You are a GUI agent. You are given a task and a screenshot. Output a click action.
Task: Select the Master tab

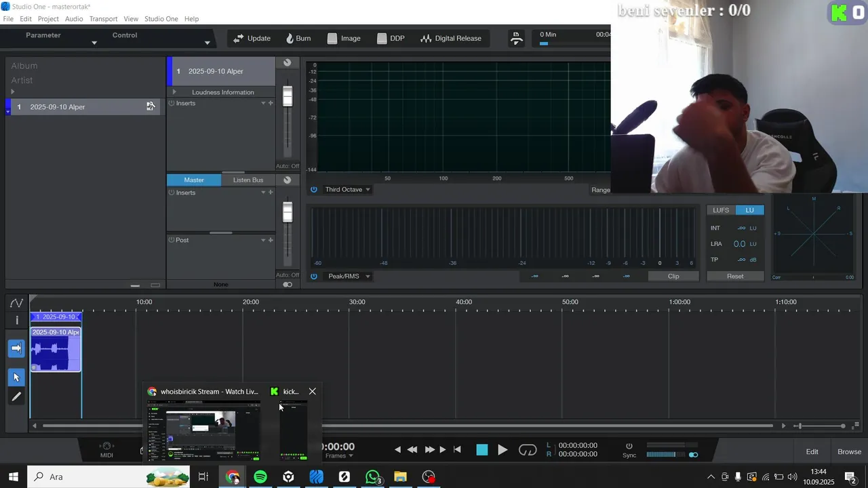click(x=194, y=180)
